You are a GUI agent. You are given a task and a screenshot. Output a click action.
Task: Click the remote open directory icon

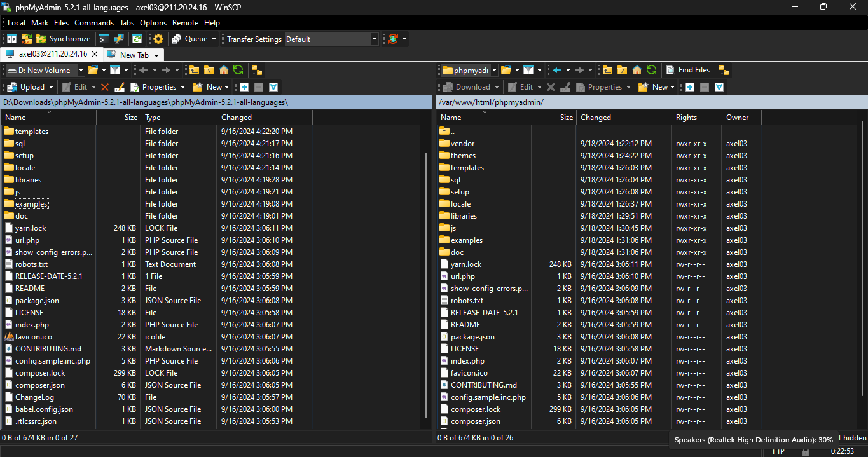pyautogui.click(x=506, y=70)
